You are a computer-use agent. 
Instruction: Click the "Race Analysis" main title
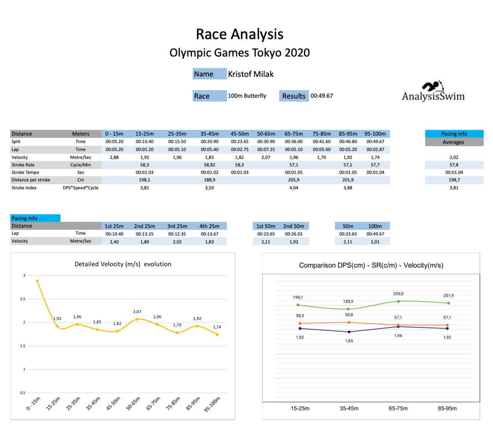239,34
